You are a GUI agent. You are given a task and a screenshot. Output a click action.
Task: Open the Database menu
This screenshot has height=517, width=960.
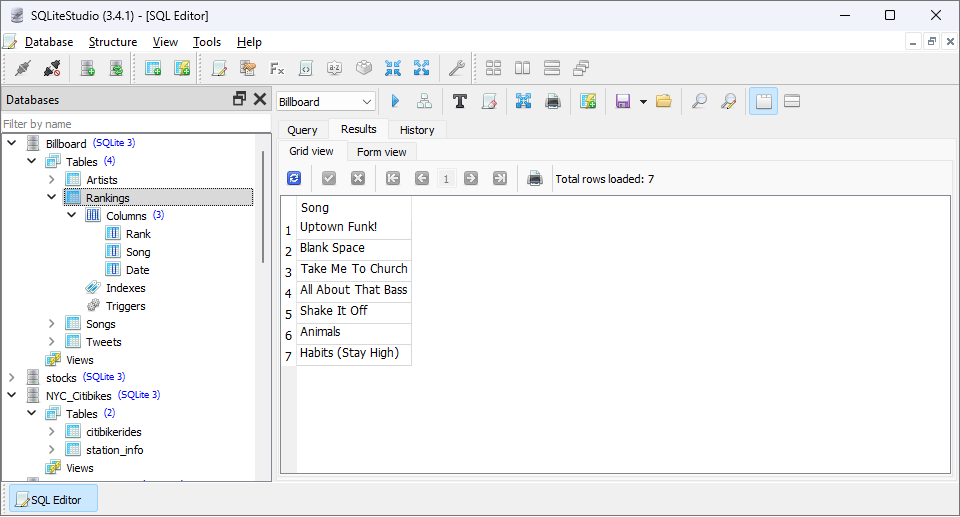click(49, 42)
